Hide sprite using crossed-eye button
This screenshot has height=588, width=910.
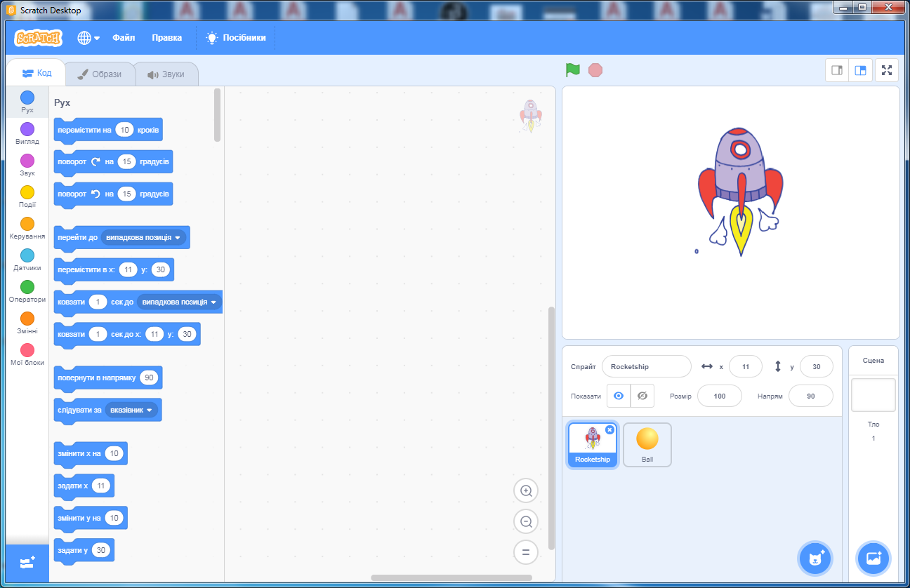[642, 396]
